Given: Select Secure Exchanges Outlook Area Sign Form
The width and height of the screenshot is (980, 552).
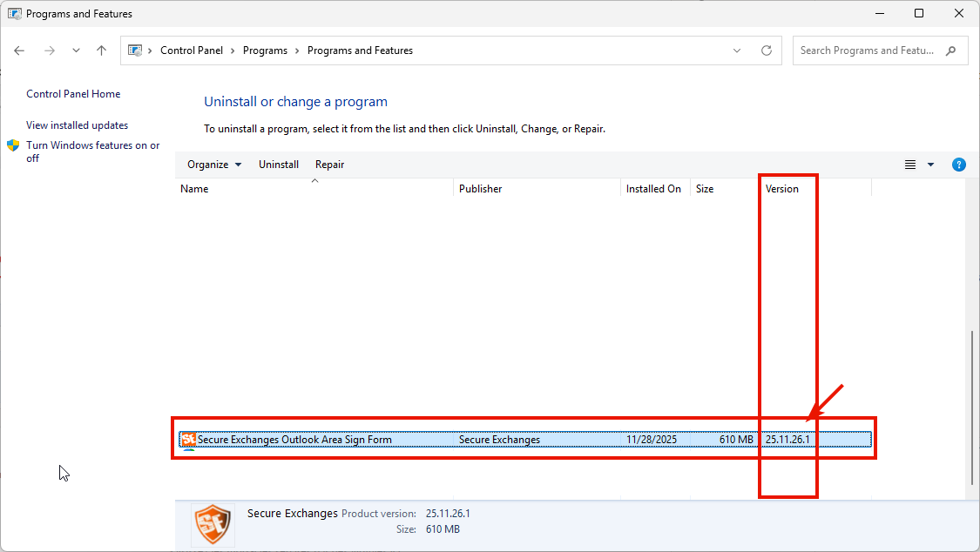Looking at the screenshot, I should point(525,439).
